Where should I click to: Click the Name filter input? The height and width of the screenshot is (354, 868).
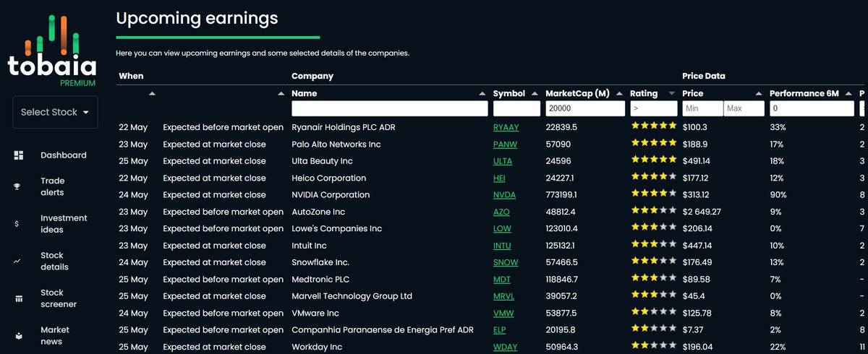point(390,108)
